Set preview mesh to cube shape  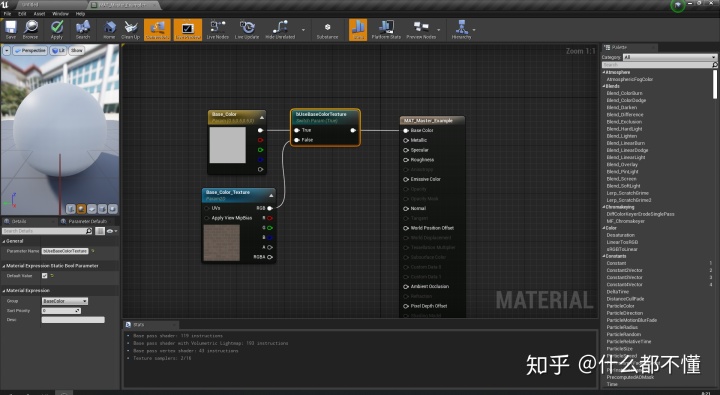[102, 209]
